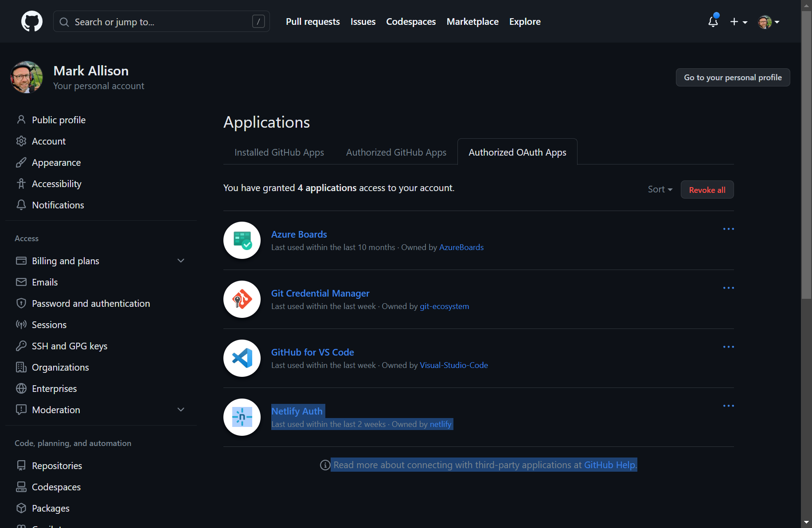Click the Billing and plans card icon

point(21,261)
